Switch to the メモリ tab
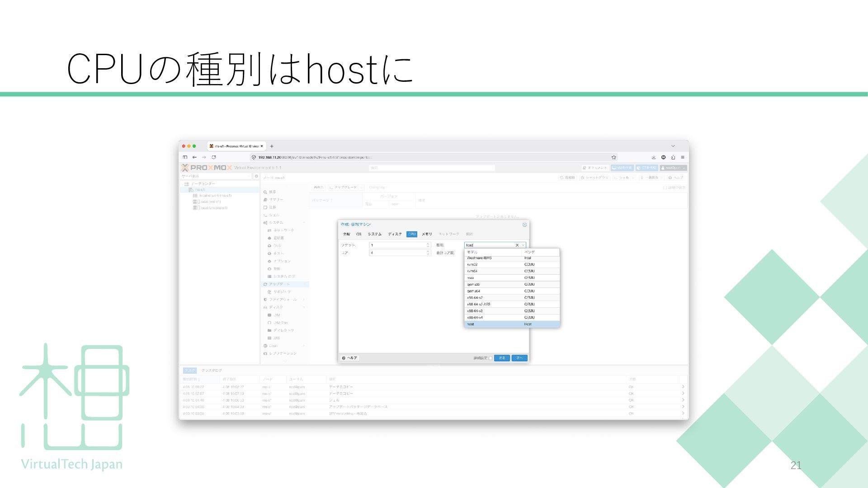This screenshot has height=488, width=868. [427, 234]
